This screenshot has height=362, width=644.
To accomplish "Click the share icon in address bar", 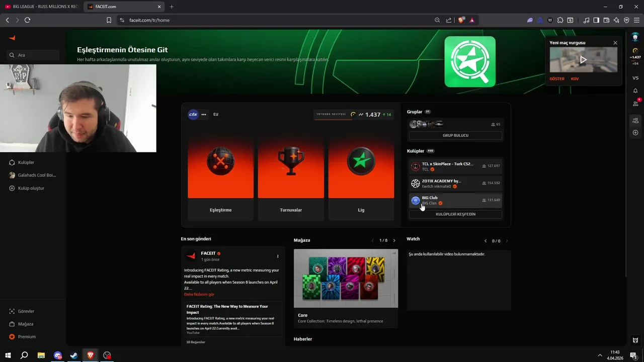I will point(449,20).
